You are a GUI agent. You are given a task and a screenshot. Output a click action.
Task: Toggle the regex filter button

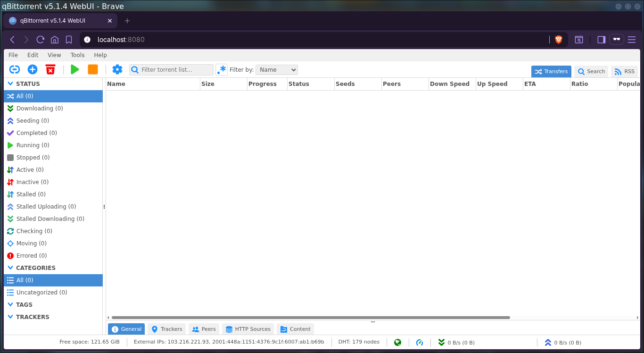click(222, 70)
